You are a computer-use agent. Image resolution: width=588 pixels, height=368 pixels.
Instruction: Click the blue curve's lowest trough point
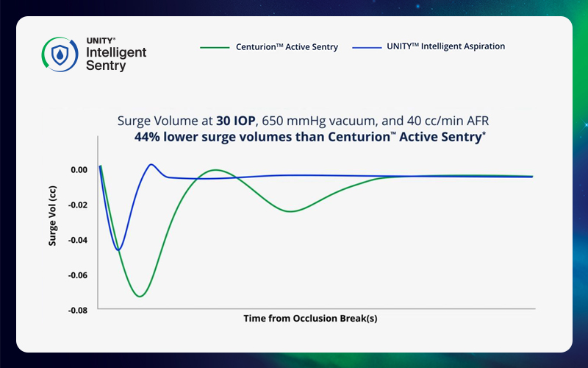(x=118, y=250)
